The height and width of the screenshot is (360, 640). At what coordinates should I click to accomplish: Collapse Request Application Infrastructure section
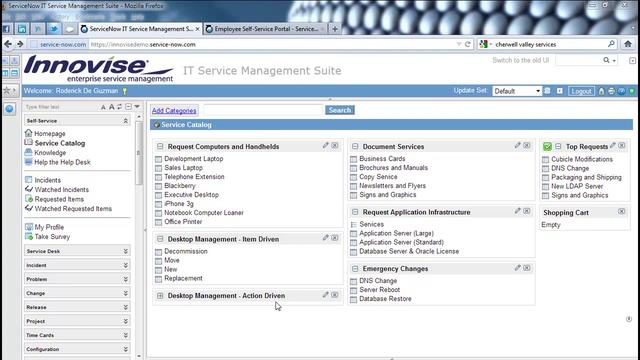coord(355,212)
